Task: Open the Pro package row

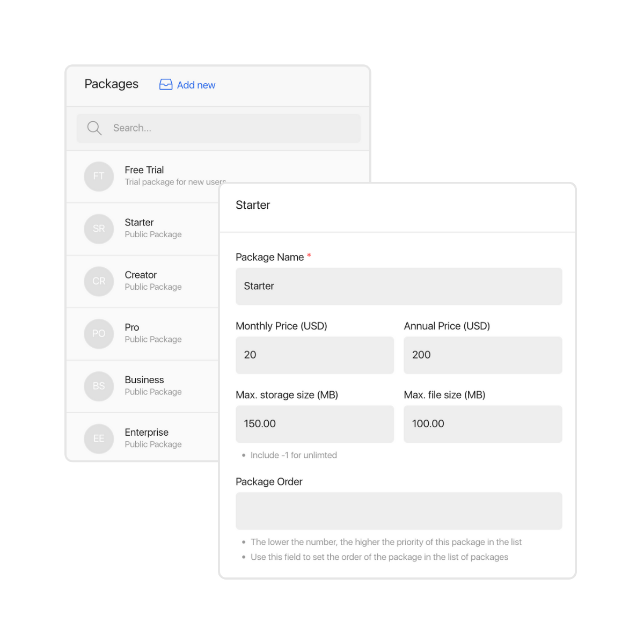Action: point(142,334)
